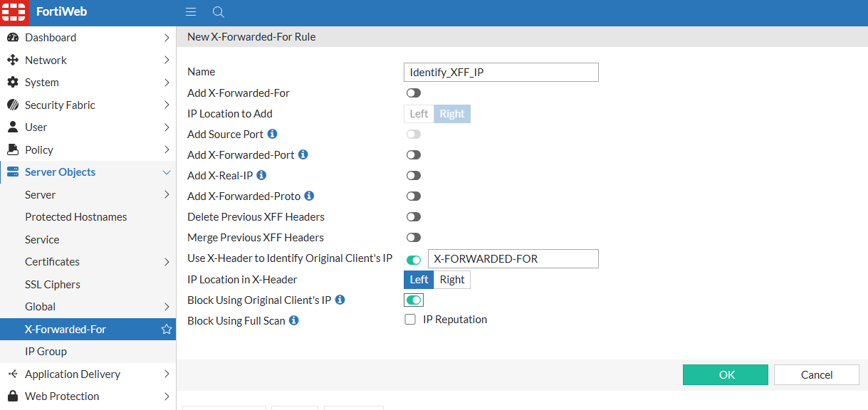The width and height of the screenshot is (868, 410).
Task: Enable the Add X-Real-IP toggle
Action: 414,175
